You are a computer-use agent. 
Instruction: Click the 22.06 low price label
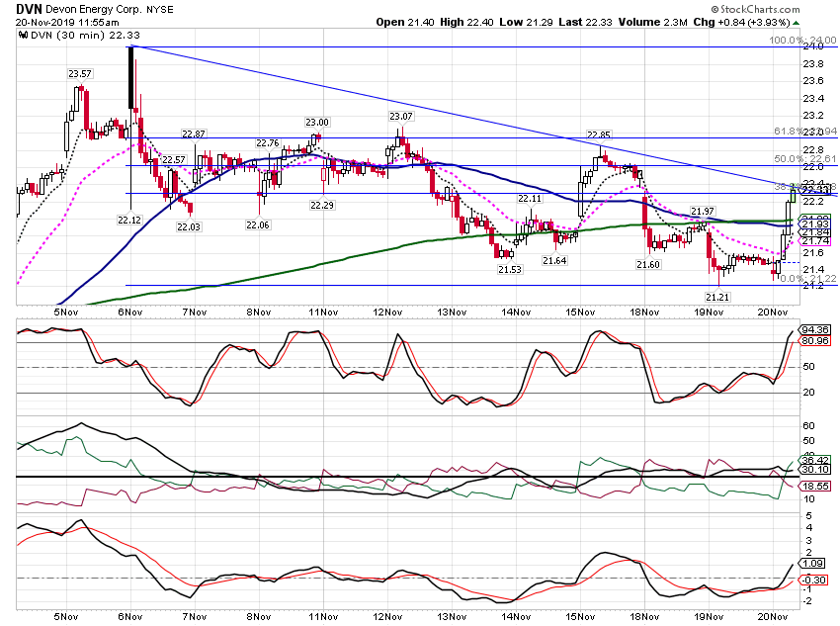(x=258, y=225)
